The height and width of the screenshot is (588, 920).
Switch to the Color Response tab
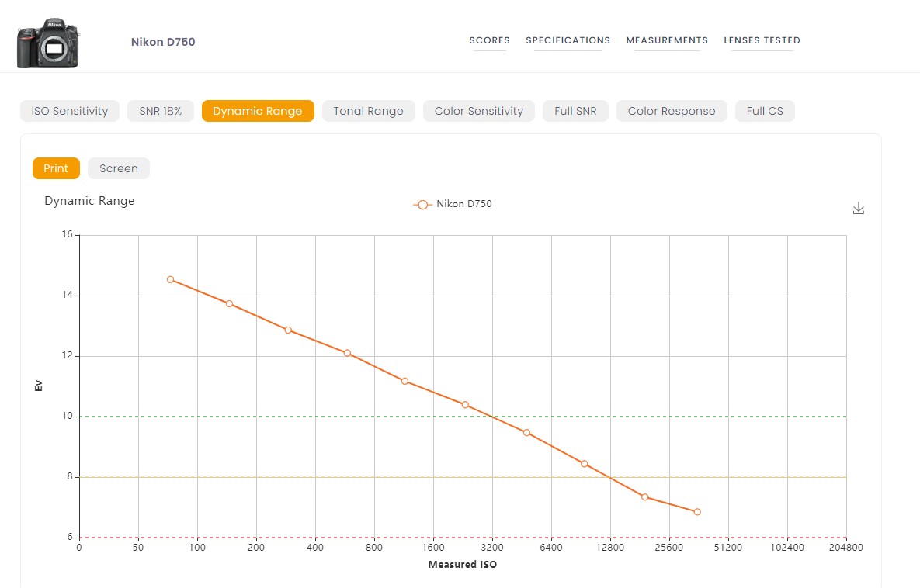pos(672,111)
